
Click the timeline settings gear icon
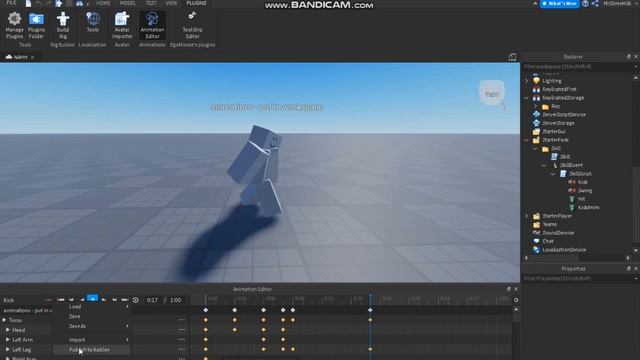(x=516, y=300)
